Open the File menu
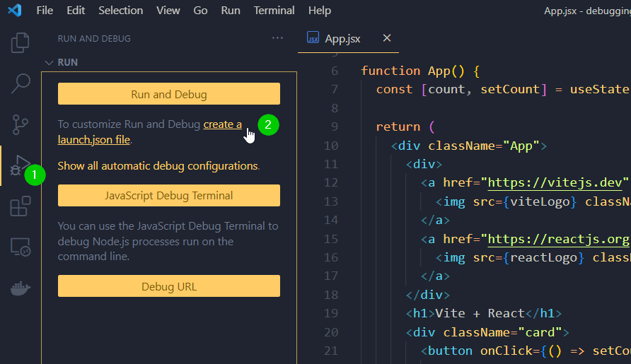This screenshot has width=631, height=364. point(45,11)
